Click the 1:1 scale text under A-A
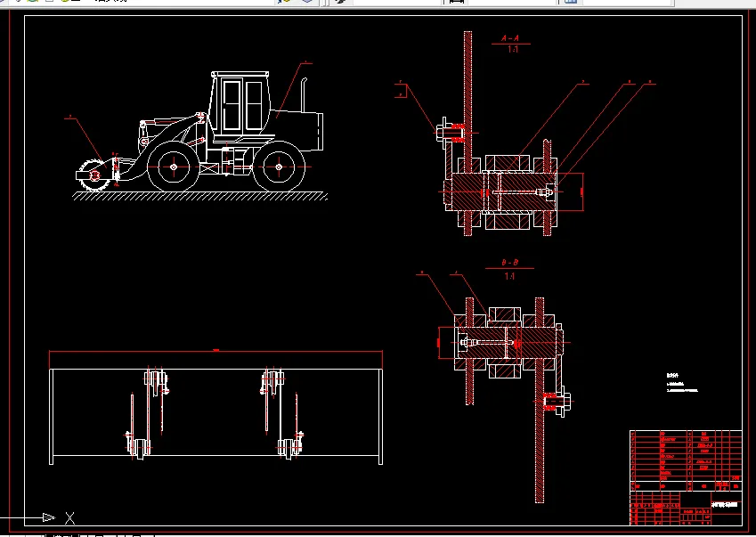Image resolution: width=756 pixels, height=537 pixels. [513, 49]
